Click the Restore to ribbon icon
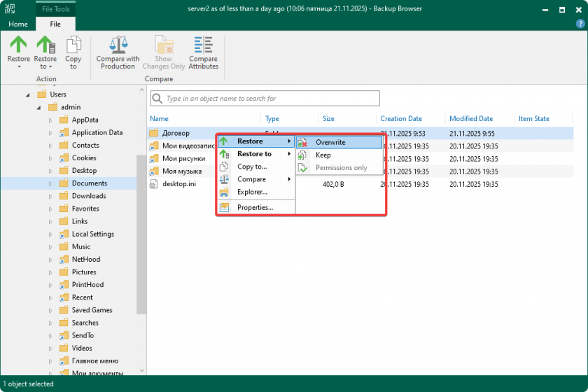The image size is (588, 392). (45, 45)
